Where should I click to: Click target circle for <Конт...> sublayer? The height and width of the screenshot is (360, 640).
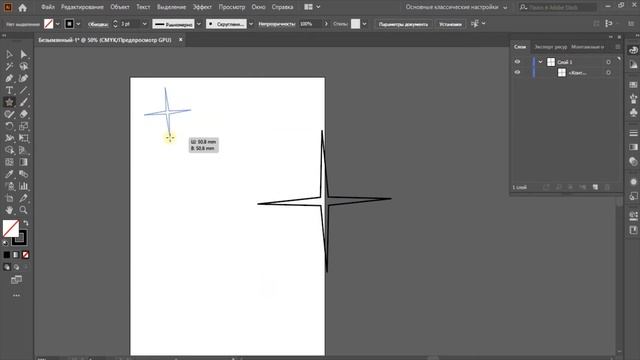pyautogui.click(x=609, y=73)
